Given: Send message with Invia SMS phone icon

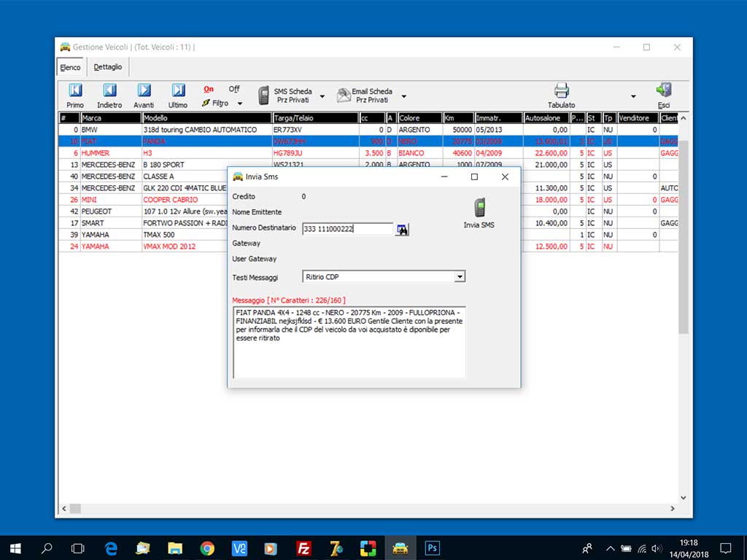Looking at the screenshot, I should click(480, 208).
